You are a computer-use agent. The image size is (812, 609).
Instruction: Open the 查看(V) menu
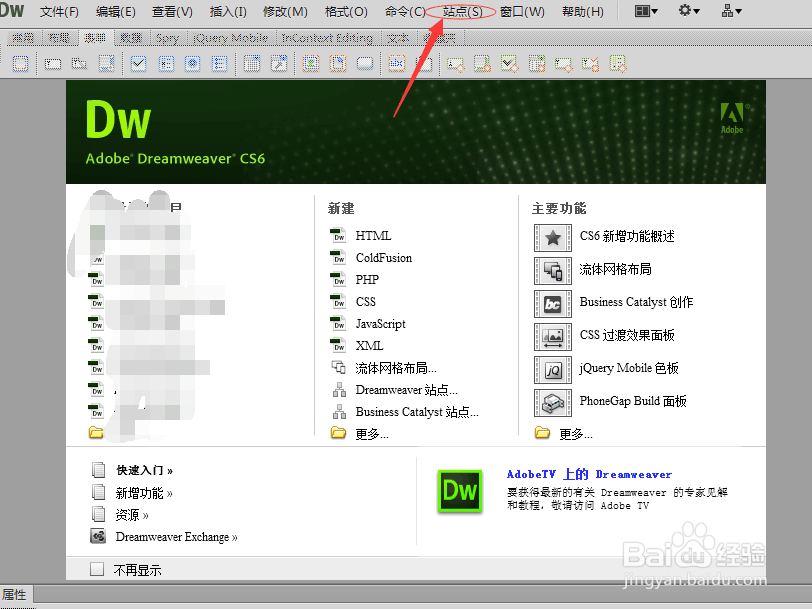[172, 11]
